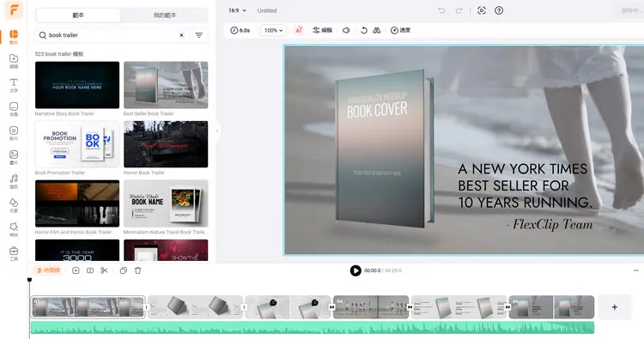Click the help question mark icon
The image size is (644, 339).
click(499, 10)
